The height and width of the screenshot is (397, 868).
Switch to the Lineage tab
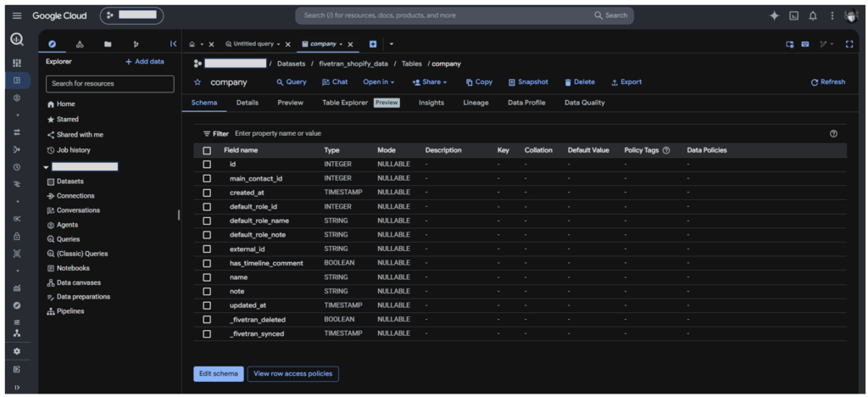[476, 103]
